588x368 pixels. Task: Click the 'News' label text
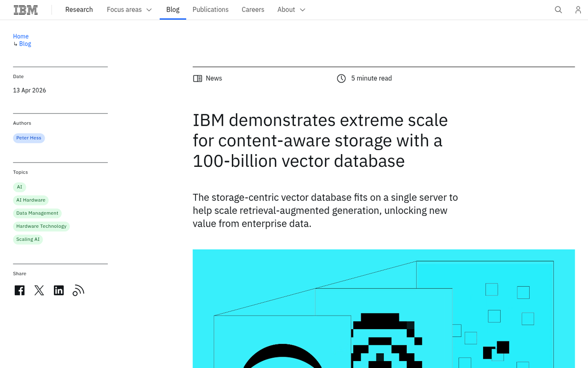pos(214,79)
